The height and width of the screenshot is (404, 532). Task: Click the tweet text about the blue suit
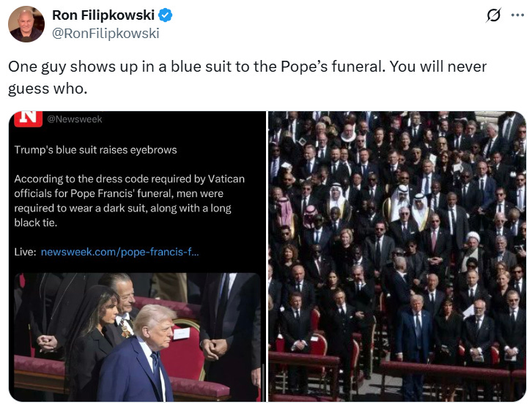click(248, 78)
